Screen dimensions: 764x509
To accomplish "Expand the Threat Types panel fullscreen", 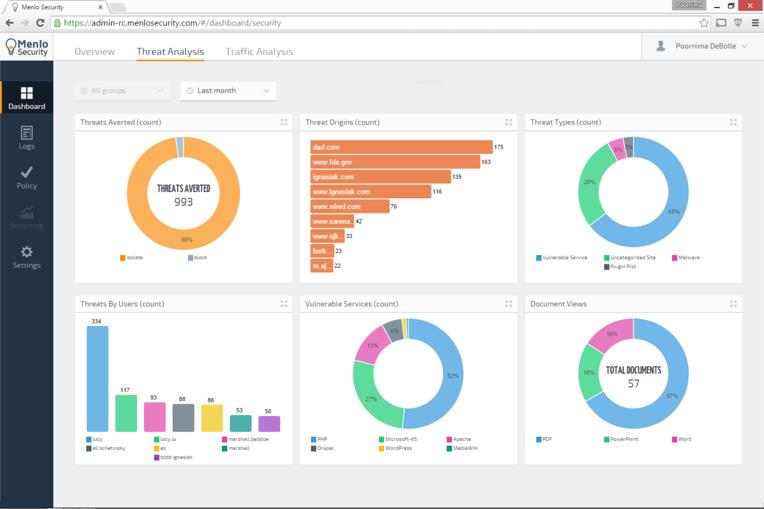I will click(733, 122).
